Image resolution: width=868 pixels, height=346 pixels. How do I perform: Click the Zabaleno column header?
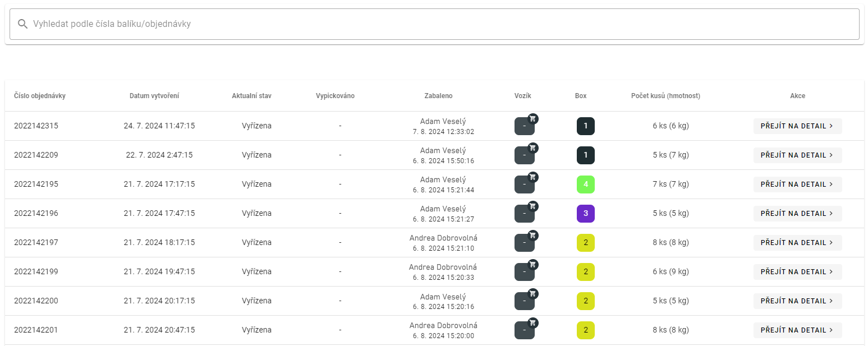click(x=438, y=96)
